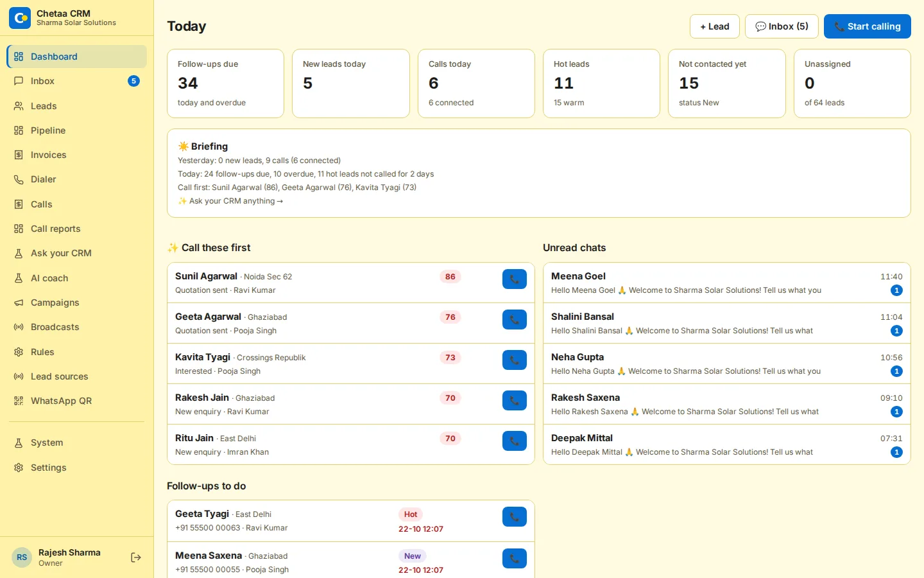Click the Invoices sidebar icon
Screen dimensions: 924x578
click(x=19, y=155)
